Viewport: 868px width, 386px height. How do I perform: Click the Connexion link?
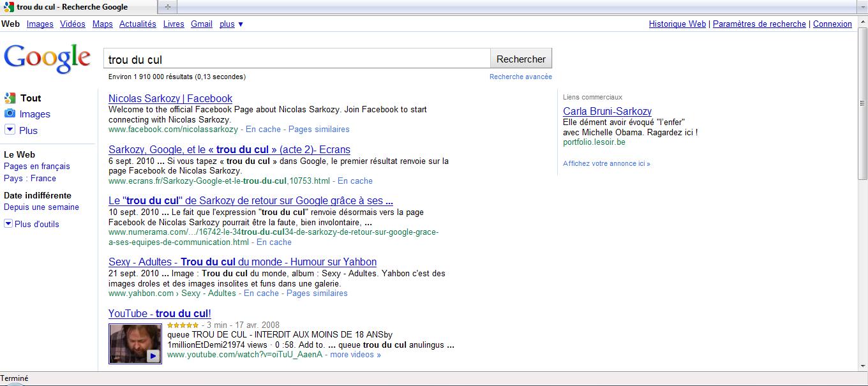pos(832,24)
